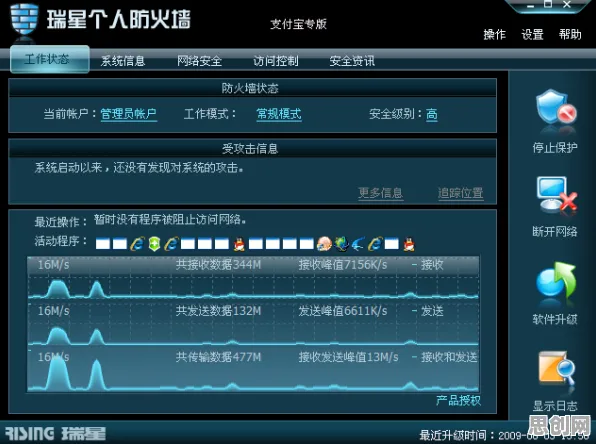Click the 受攻击信息 section header
The height and width of the screenshot is (444, 596).
pyautogui.click(x=252, y=149)
